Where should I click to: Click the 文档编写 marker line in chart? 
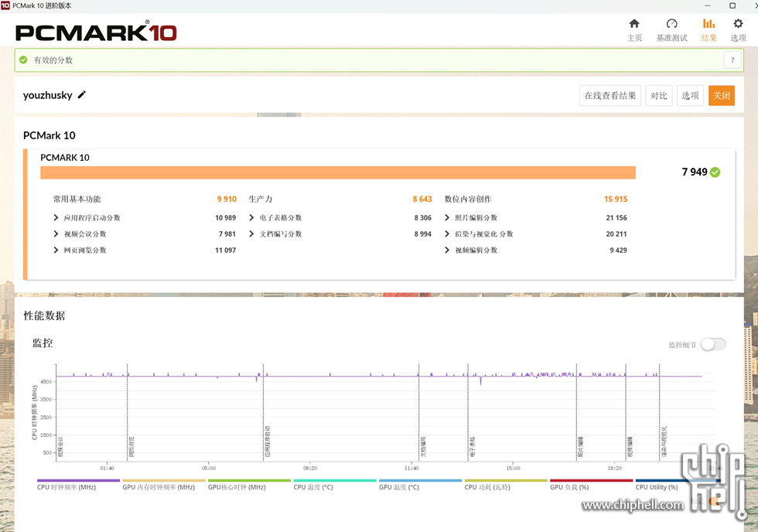418,412
